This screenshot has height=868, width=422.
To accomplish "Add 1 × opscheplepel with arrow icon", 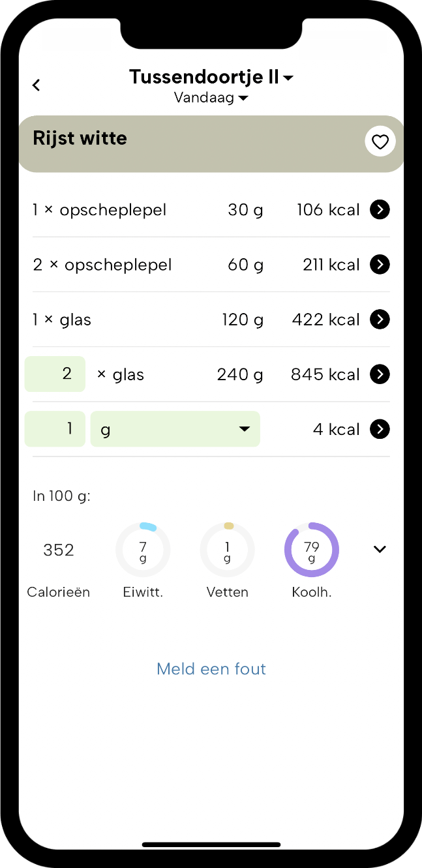I will [380, 209].
